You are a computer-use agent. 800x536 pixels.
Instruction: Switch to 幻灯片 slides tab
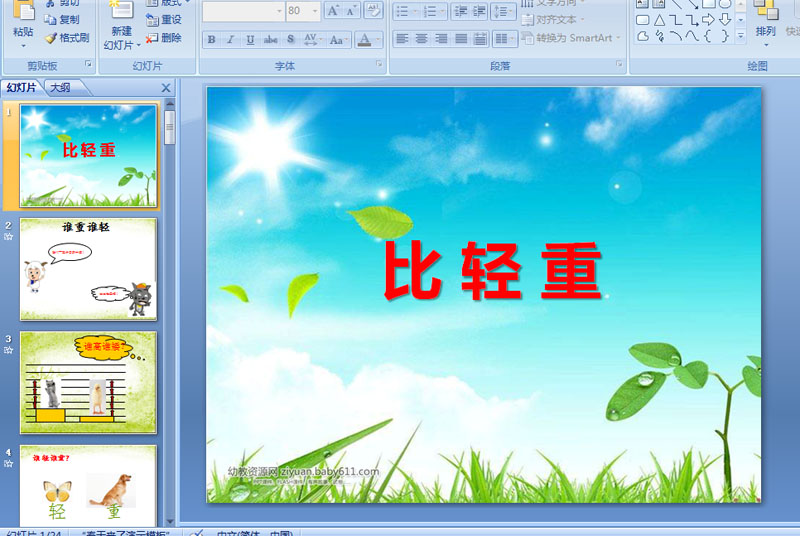[x=21, y=87]
